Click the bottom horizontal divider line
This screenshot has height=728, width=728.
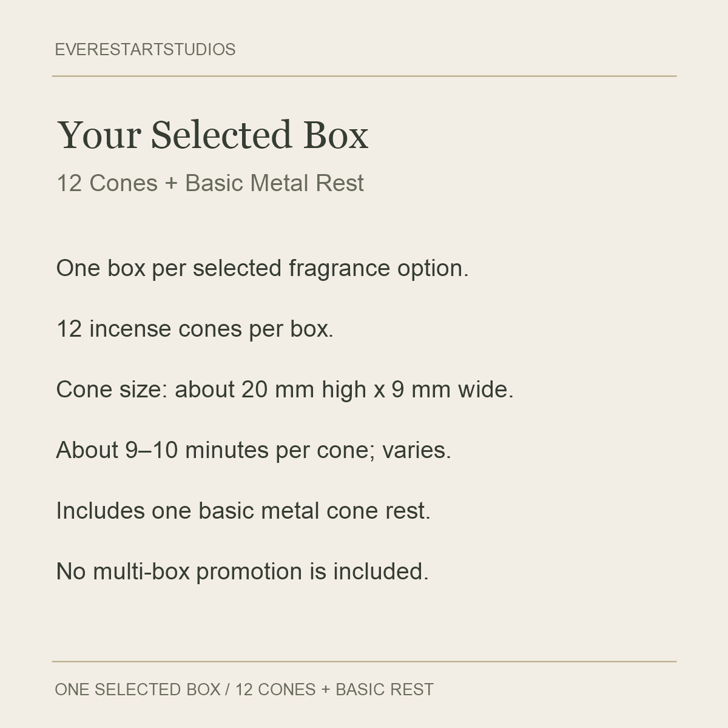point(364,662)
